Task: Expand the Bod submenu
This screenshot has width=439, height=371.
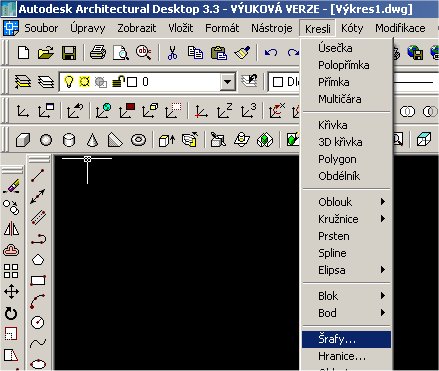Action: 346,313
